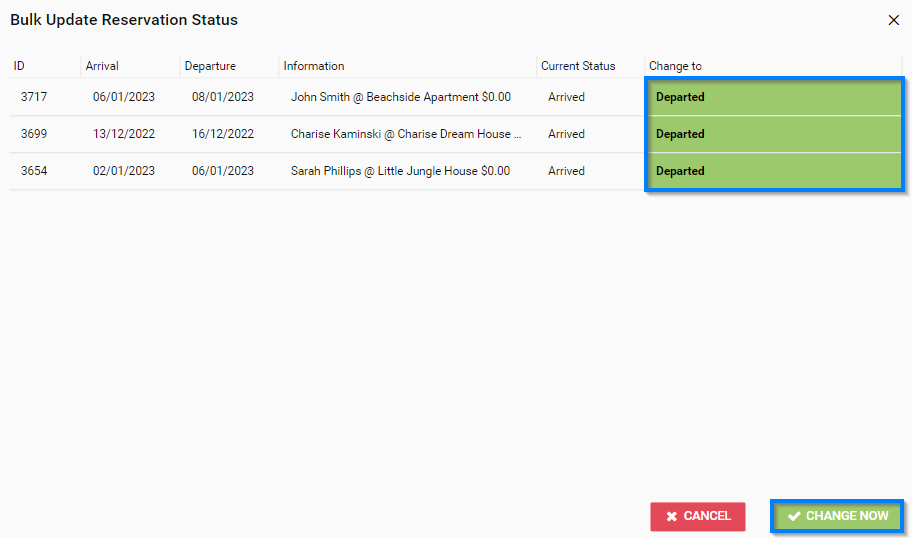Click the Arrival column header
912x538 pixels.
[102, 66]
